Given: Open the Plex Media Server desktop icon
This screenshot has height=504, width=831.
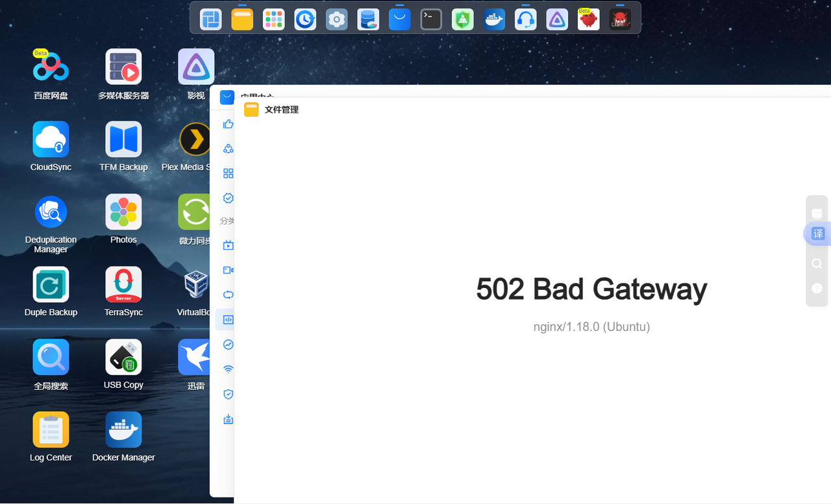Looking at the screenshot, I should pyautogui.click(x=195, y=139).
